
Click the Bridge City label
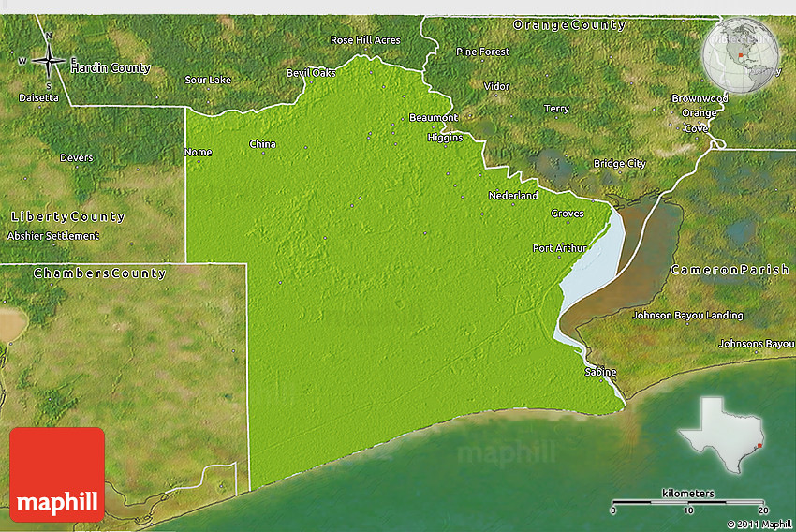click(619, 164)
